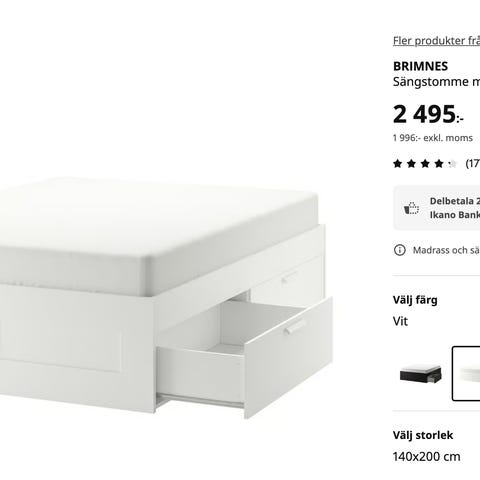Expand the Välj storlek size section
This screenshot has height=480, width=480.
423,435
